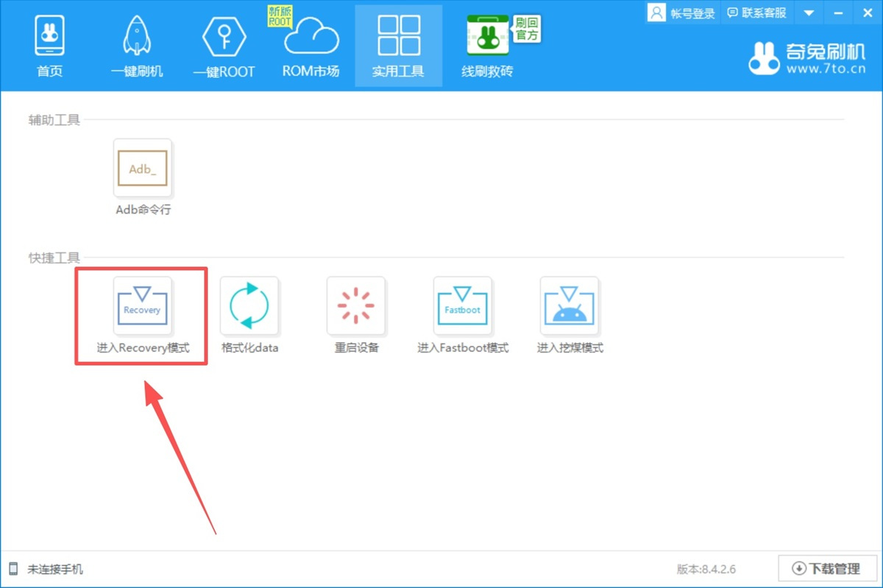Screen dimensions: 883x588
Task: Switch to the 一键刷机 tab
Action: (x=137, y=46)
